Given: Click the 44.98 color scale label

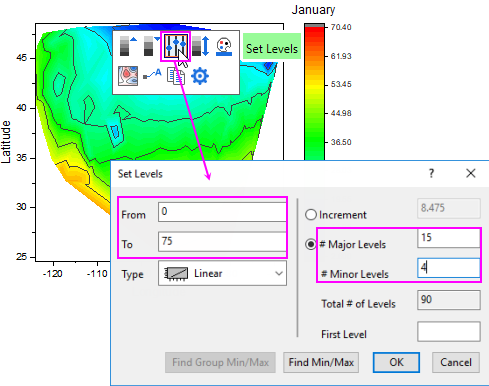Looking at the screenshot, I should (341, 113).
